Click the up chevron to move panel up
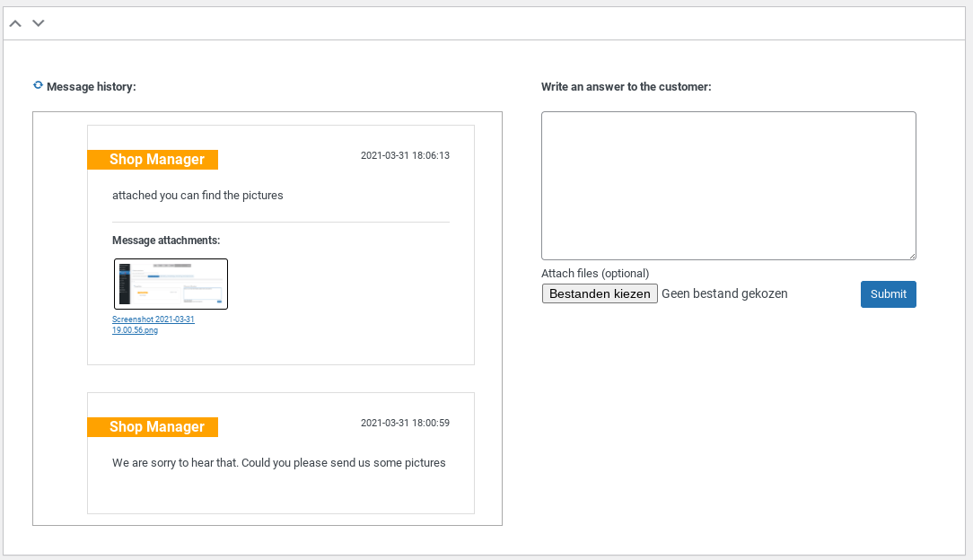 click(x=15, y=23)
